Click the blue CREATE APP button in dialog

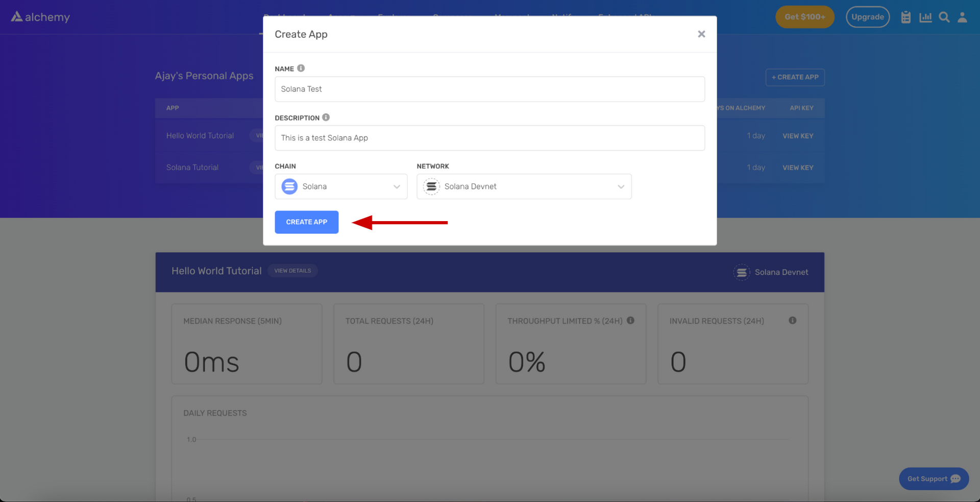coord(307,222)
